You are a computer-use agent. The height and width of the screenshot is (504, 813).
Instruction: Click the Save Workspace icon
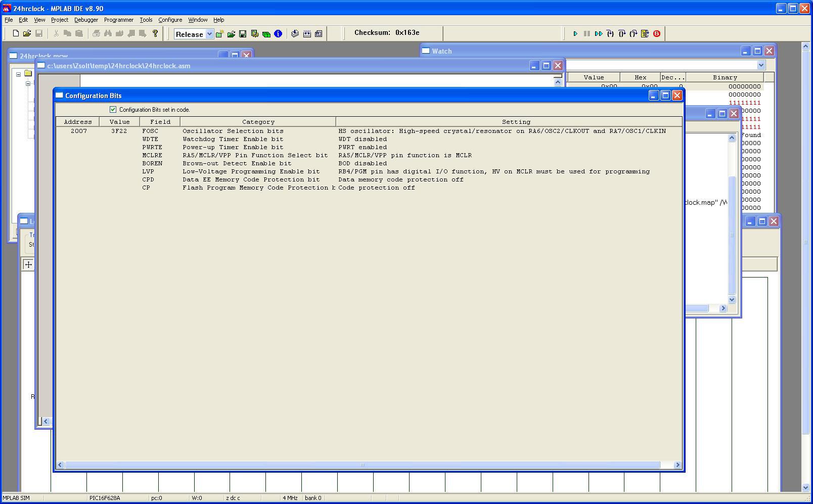click(243, 34)
